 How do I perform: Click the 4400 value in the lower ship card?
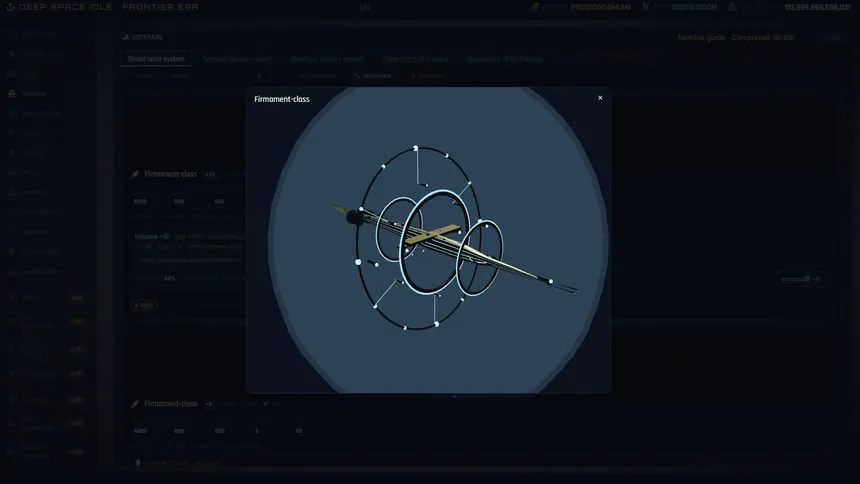140,431
